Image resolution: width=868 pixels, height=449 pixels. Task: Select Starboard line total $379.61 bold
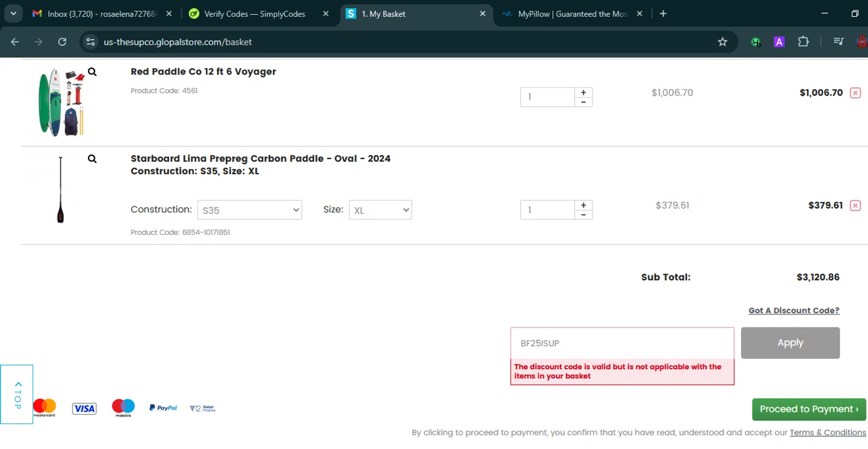pos(825,205)
